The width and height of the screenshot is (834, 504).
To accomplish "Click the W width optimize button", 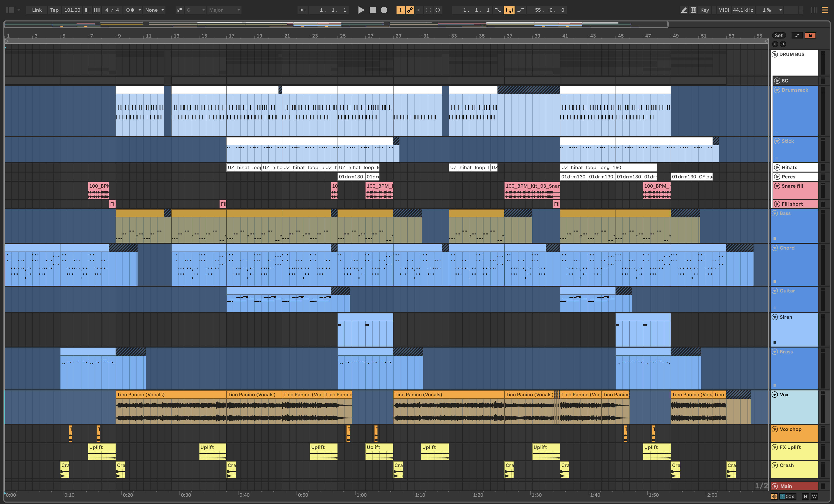I will point(814,496).
